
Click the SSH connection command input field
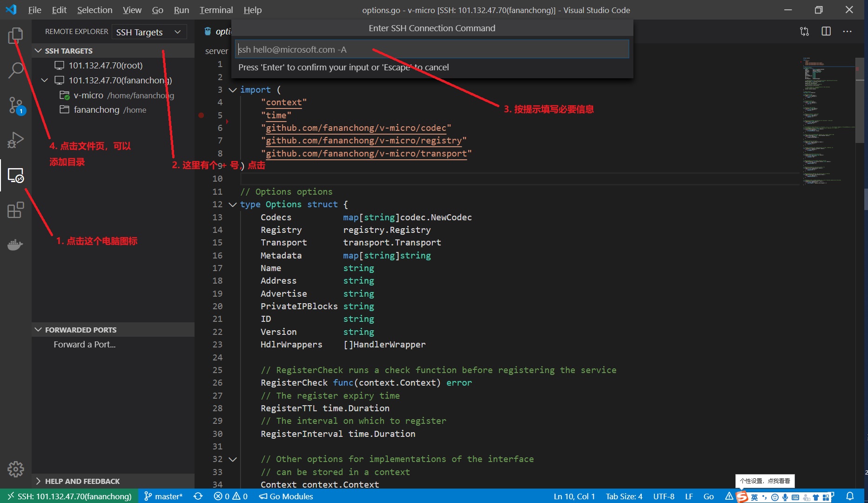(432, 49)
